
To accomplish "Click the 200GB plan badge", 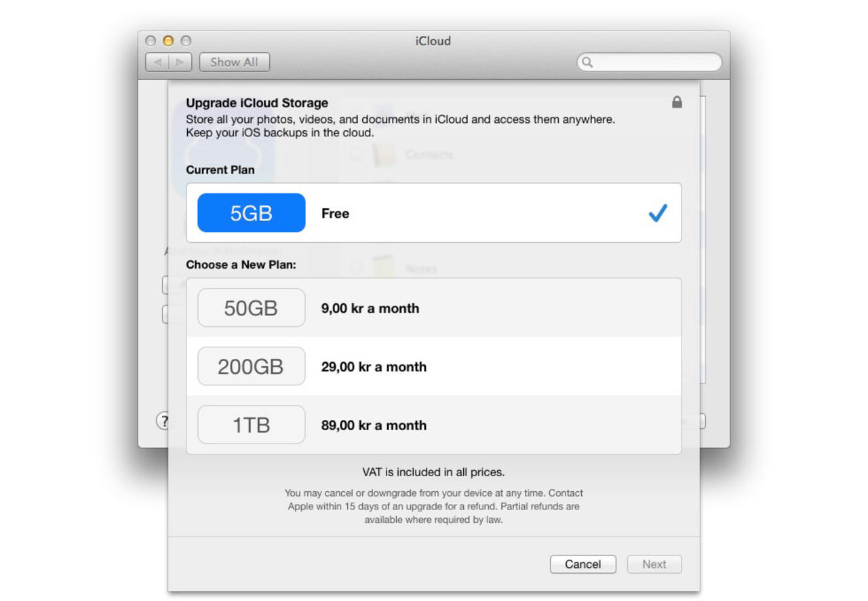I will tap(251, 366).
